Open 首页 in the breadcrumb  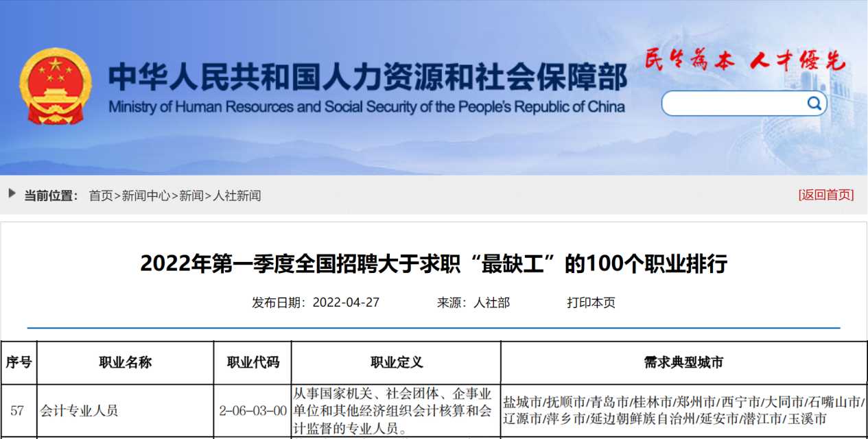(101, 195)
